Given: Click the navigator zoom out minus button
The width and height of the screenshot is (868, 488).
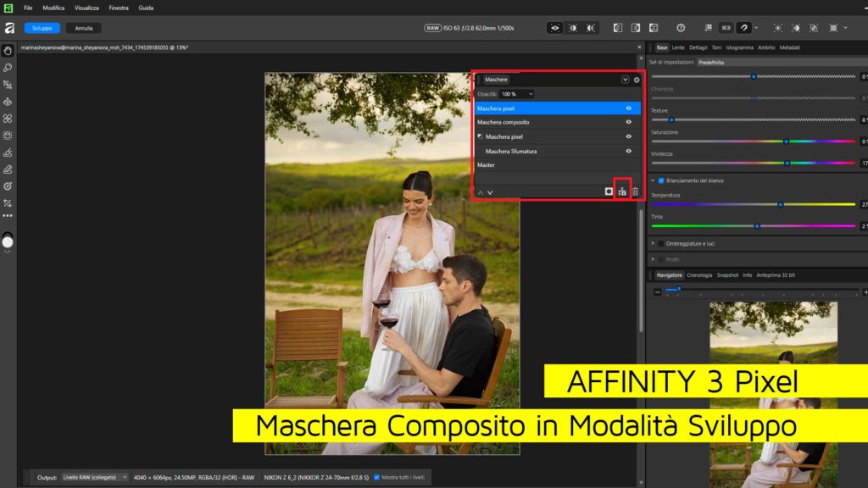Looking at the screenshot, I should [x=657, y=291].
